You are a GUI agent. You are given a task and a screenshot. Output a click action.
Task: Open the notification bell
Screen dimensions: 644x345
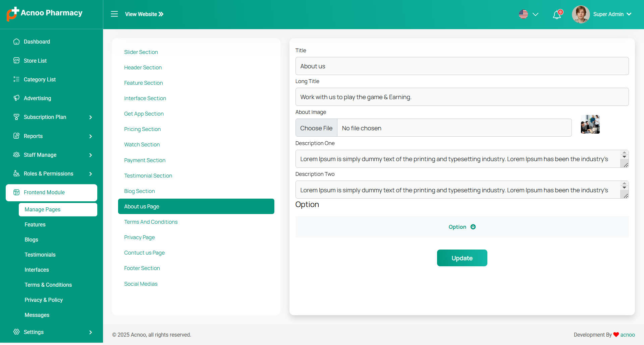click(557, 15)
